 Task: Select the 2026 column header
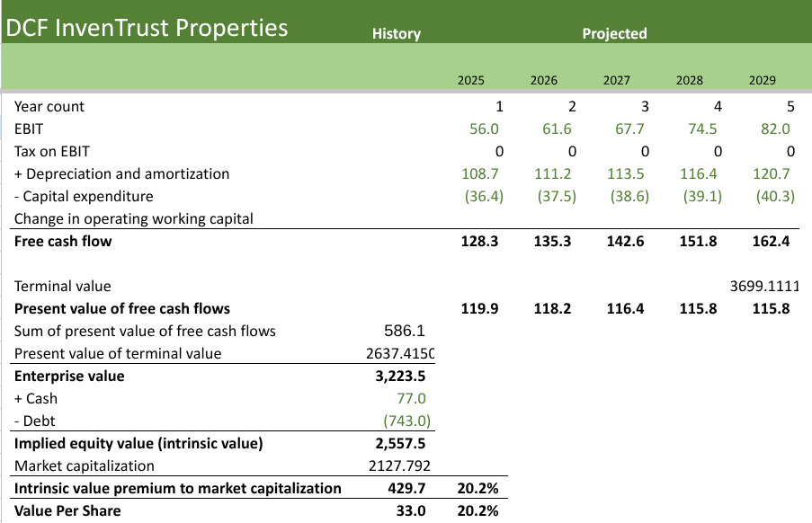point(543,80)
